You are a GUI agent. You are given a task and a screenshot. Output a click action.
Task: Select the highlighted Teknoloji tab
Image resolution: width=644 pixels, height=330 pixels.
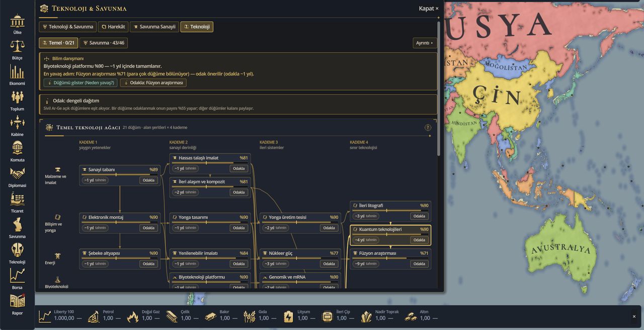coord(197,27)
